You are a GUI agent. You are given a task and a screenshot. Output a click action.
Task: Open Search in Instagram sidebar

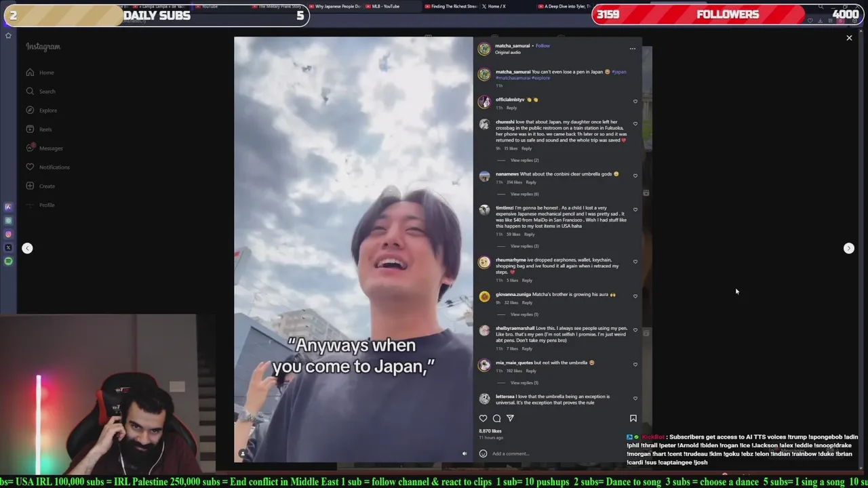tap(41, 91)
